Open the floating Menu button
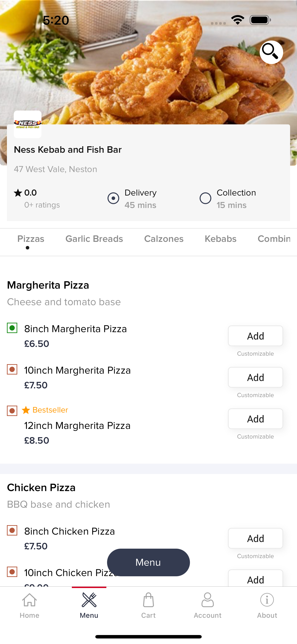297x644 pixels. coord(148,562)
